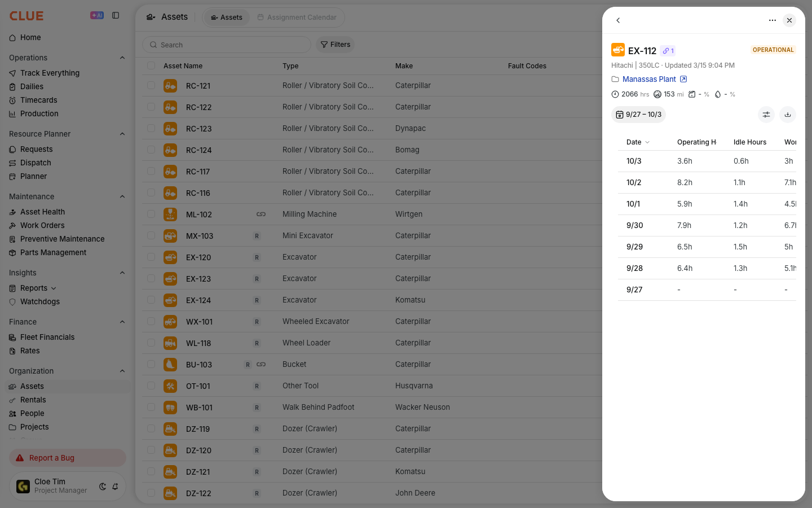Viewport: 812px width, 508px height.
Task: Click the asset Search field
Action: click(x=227, y=45)
